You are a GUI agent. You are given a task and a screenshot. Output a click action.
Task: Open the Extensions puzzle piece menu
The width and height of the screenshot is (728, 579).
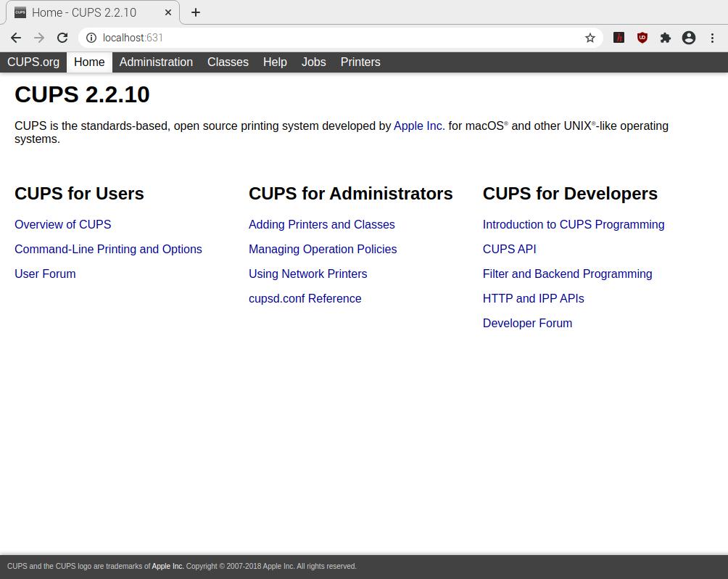click(665, 38)
